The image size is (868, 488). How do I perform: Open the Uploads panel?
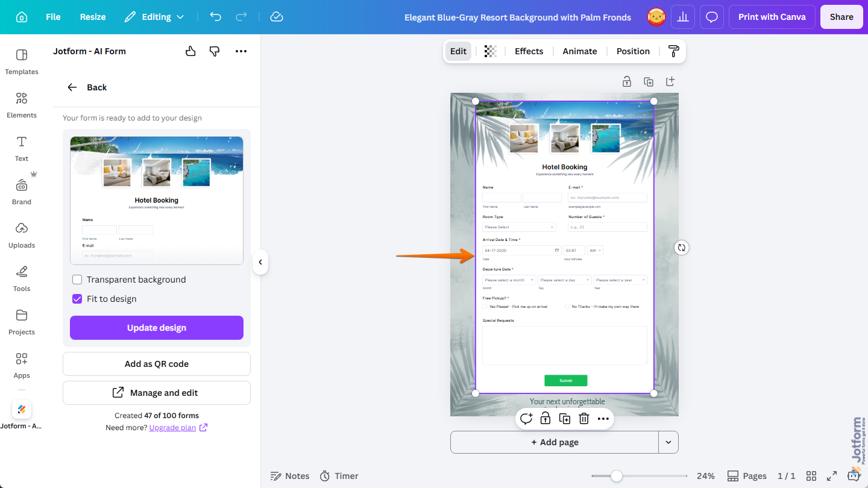(22, 236)
